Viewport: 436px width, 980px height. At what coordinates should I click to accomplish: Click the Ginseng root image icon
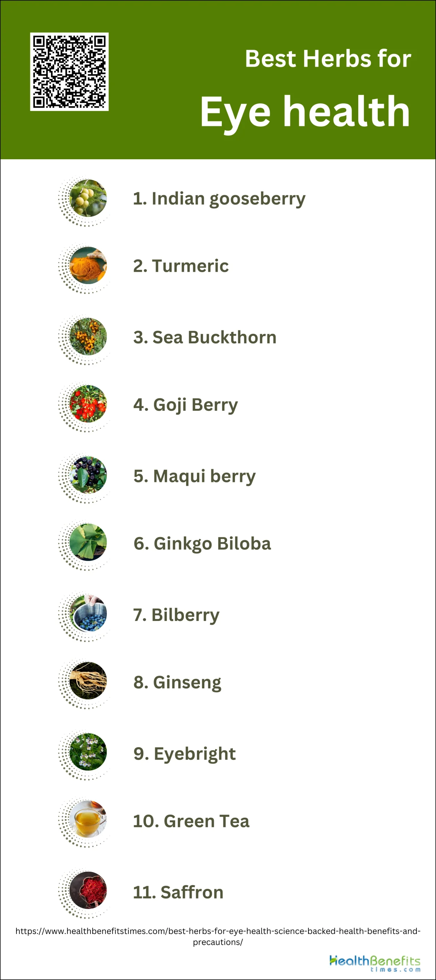88,681
